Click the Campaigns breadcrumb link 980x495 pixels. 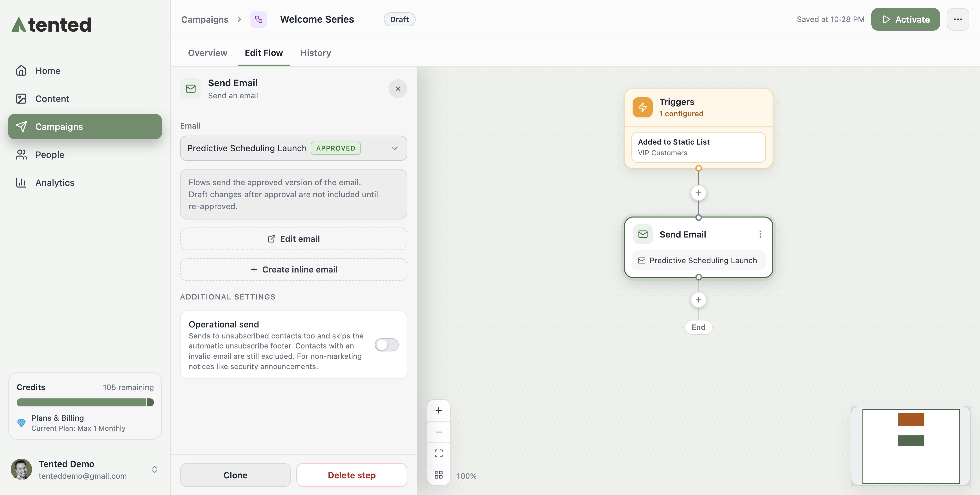[204, 19]
